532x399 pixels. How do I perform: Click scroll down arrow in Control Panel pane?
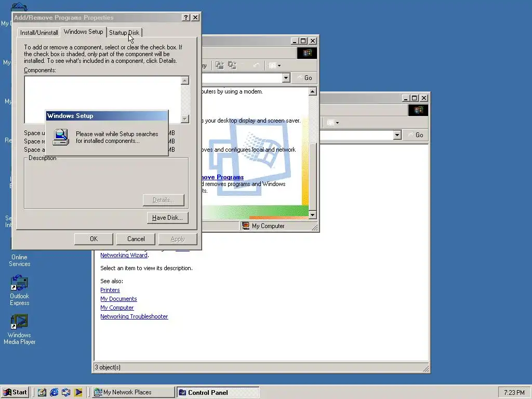click(x=312, y=215)
